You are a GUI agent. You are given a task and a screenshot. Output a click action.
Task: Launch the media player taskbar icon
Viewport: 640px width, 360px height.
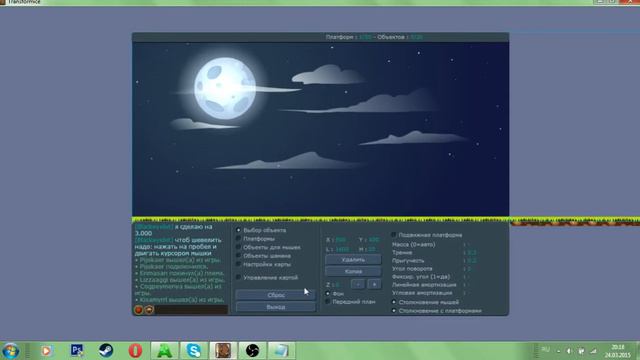pos(46,351)
